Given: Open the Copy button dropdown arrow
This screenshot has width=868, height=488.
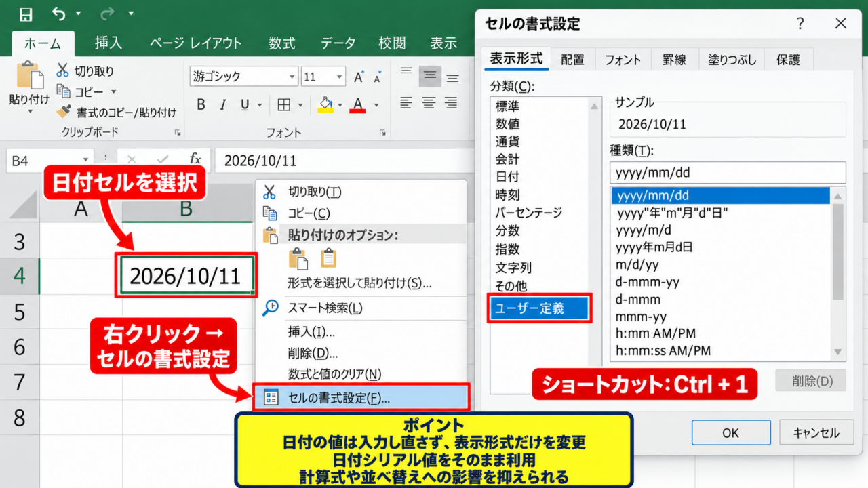Looking at the screenshot, I should coord(113,91).
